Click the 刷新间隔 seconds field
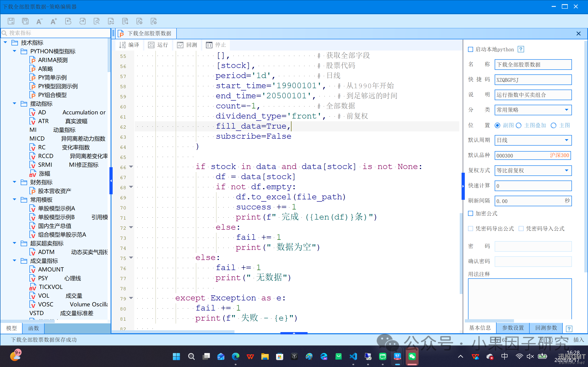The width and height of the screenshot is (588, 367). (x=533, y=201)
